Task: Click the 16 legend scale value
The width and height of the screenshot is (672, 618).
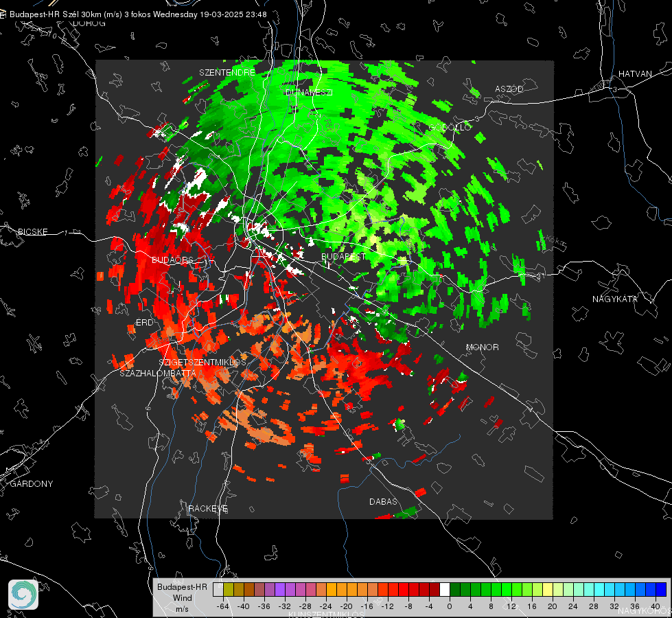Action: pyautogui.click(x=532, y=606)
